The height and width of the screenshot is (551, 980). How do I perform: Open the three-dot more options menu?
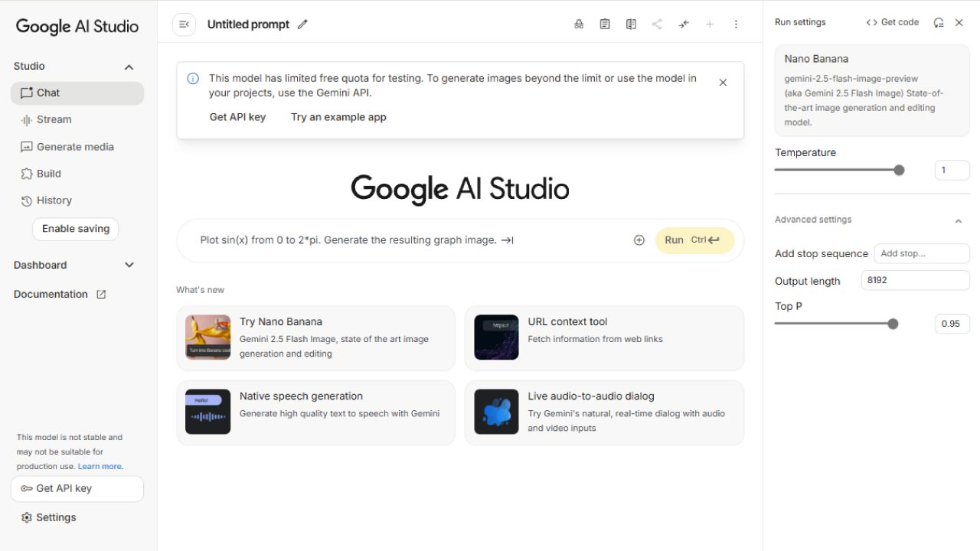click(736, 24)
